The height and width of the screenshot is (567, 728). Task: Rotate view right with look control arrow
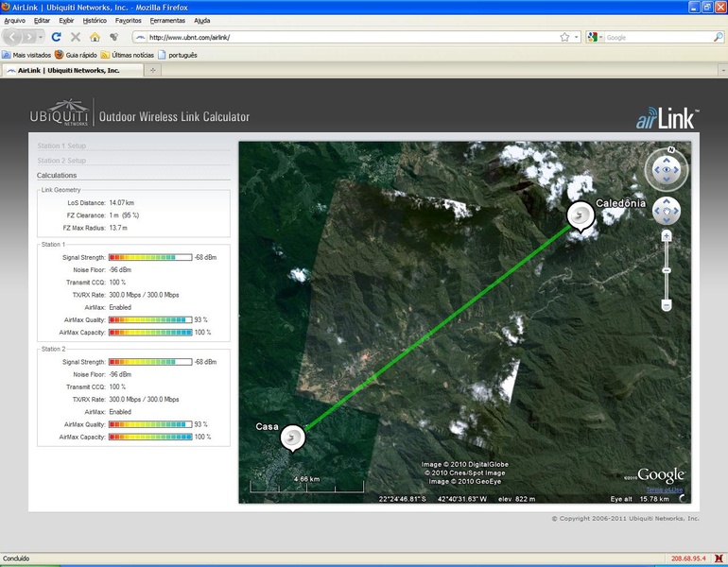[x=676, y=170]
